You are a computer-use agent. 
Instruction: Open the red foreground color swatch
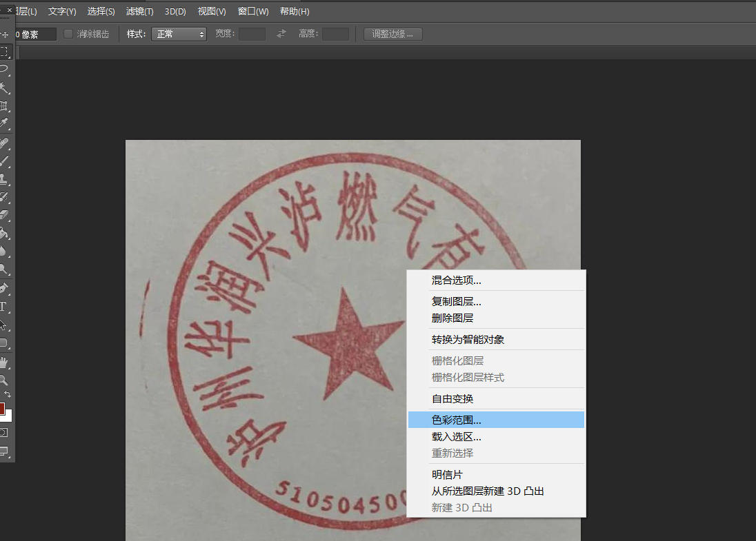tap(2, 408)
